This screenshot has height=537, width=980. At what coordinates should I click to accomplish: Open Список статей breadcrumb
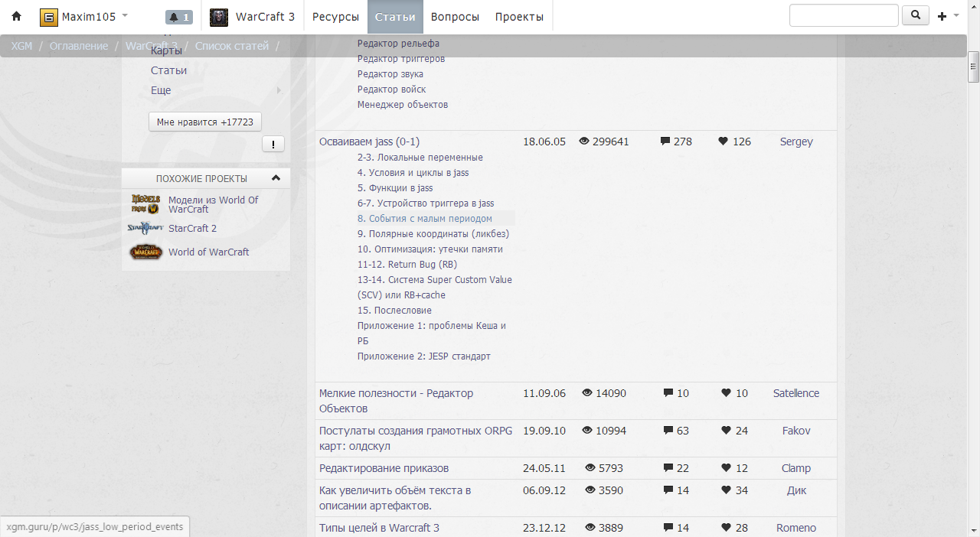tap(232, 46)
